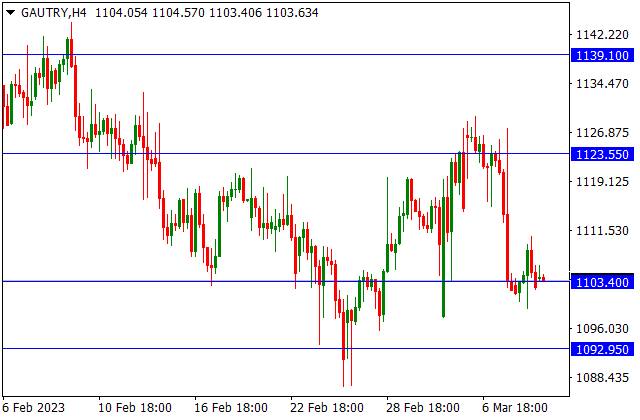Click the 1103.400 horizontal line price label
Screen dimensions: 640x420
pos(602,282)
